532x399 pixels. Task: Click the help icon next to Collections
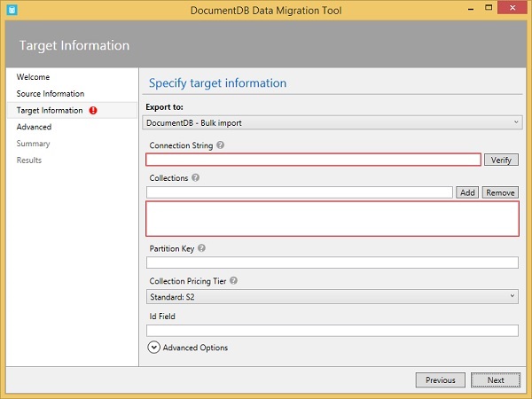196,178
